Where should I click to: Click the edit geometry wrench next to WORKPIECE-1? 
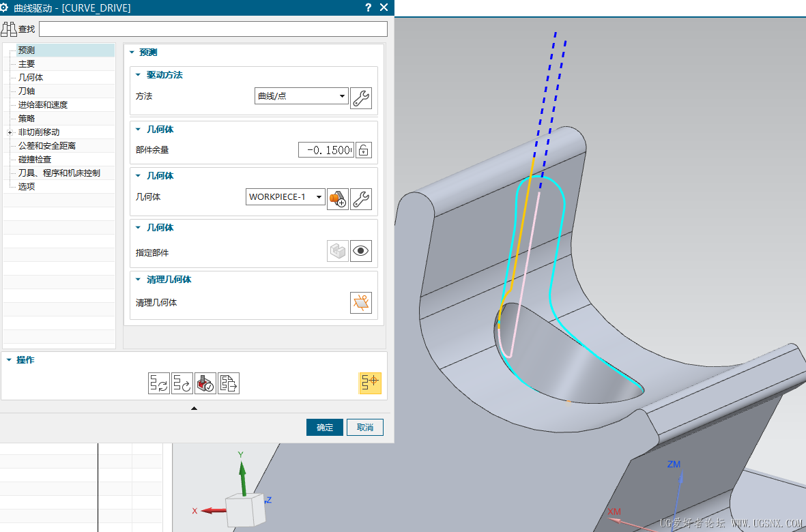pyautogui.click(x=360, y=199)
